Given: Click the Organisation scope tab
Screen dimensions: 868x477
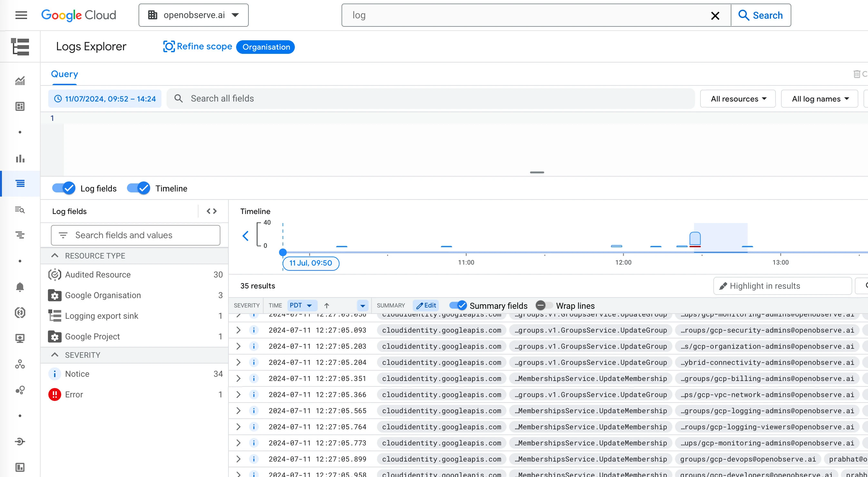Looking at the screenshot, I should click(266, 47).
